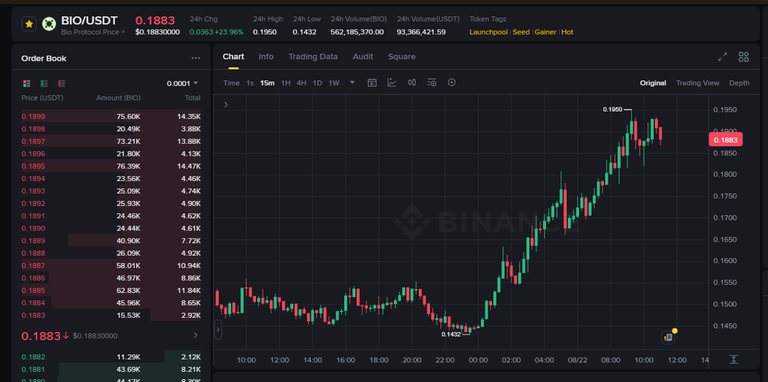This screenshot has height=382, width=768.
Task: Expand more time intervals dropdown arrow
Action: coord(352,83)
